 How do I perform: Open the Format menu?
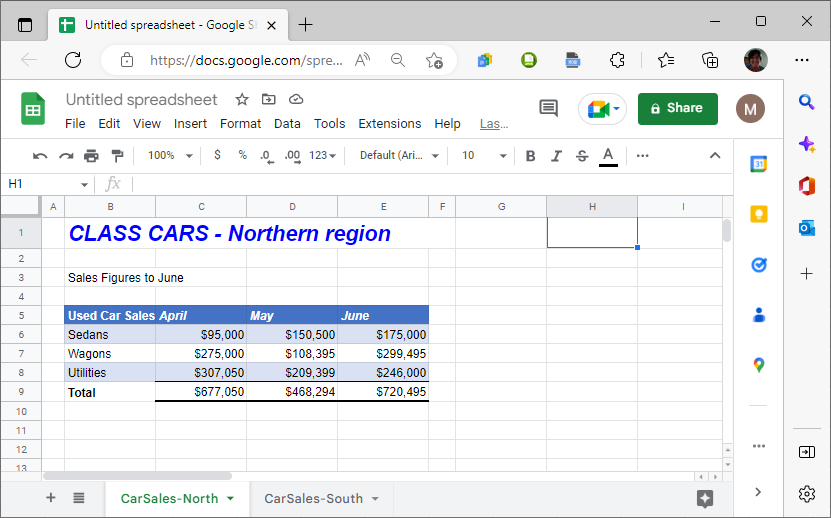240,124
